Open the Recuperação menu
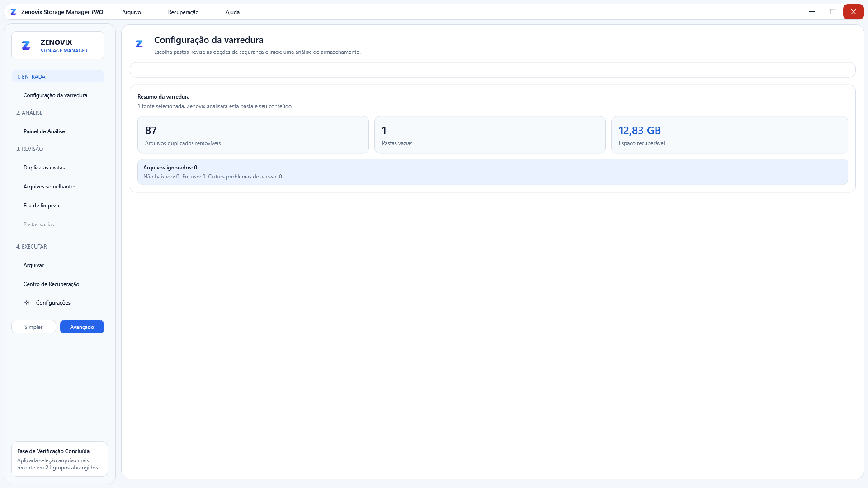 [x=183, y=12]
